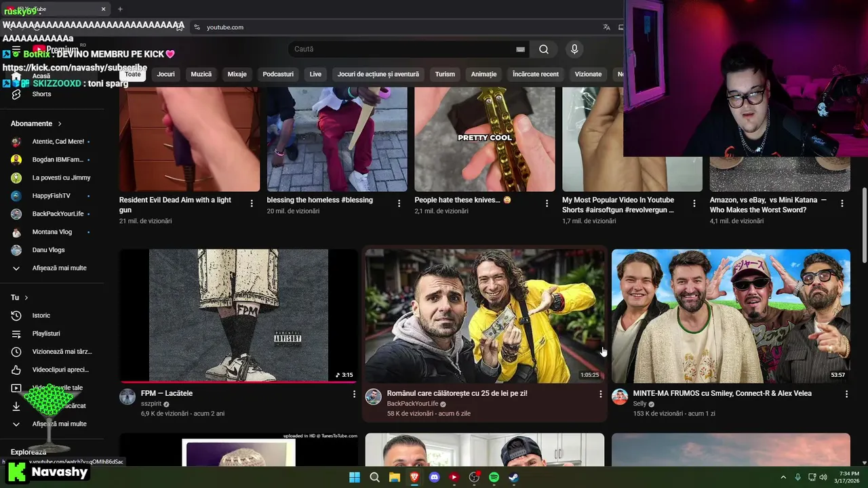Open Selly channel avatar
The width and height of the screenshot is (868, 488).
620,396
